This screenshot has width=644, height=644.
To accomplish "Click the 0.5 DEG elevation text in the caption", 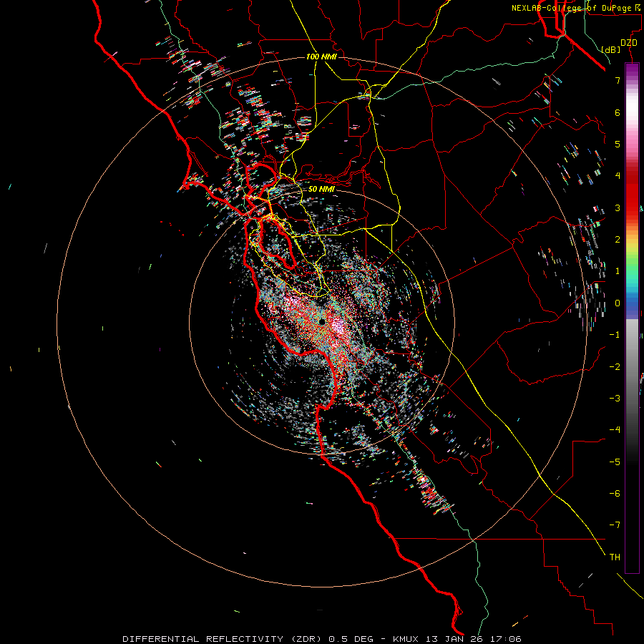I will coord(351,639).
